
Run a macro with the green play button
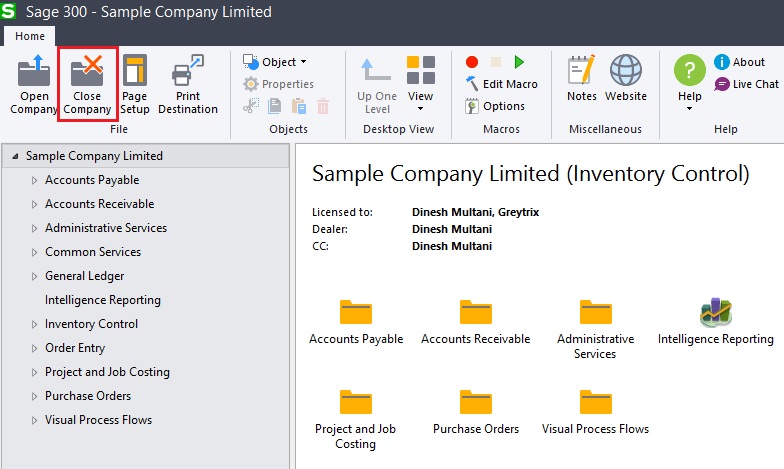tap(519, 62)
